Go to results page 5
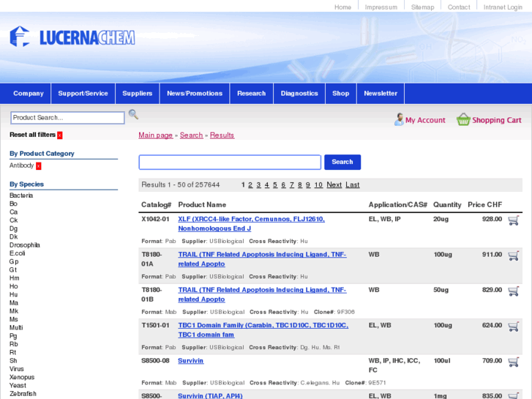 [275, 184]
